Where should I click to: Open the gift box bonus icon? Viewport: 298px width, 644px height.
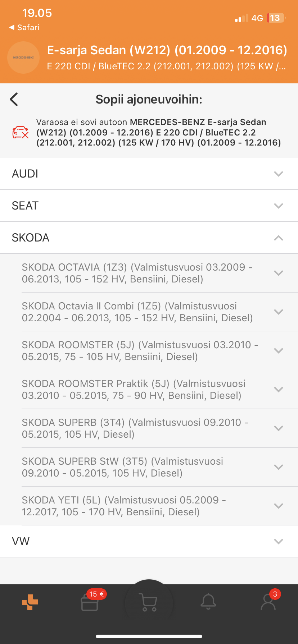point(90,602)
